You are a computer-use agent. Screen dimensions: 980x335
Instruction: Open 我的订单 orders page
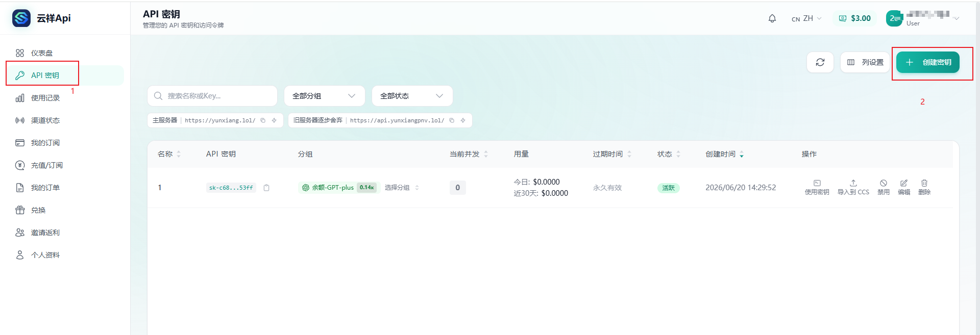(65, 188)
